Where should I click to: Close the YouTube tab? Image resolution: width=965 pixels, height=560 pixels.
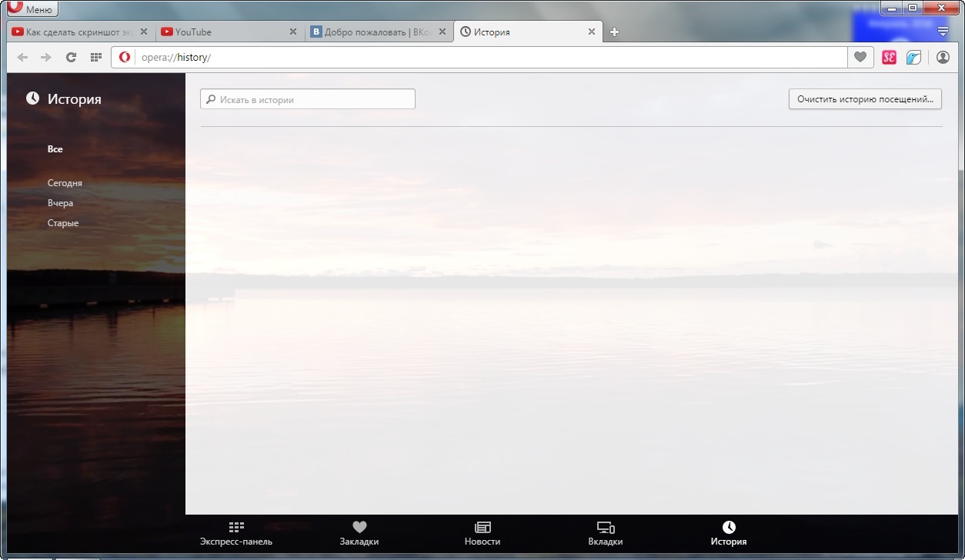(292, 32)
